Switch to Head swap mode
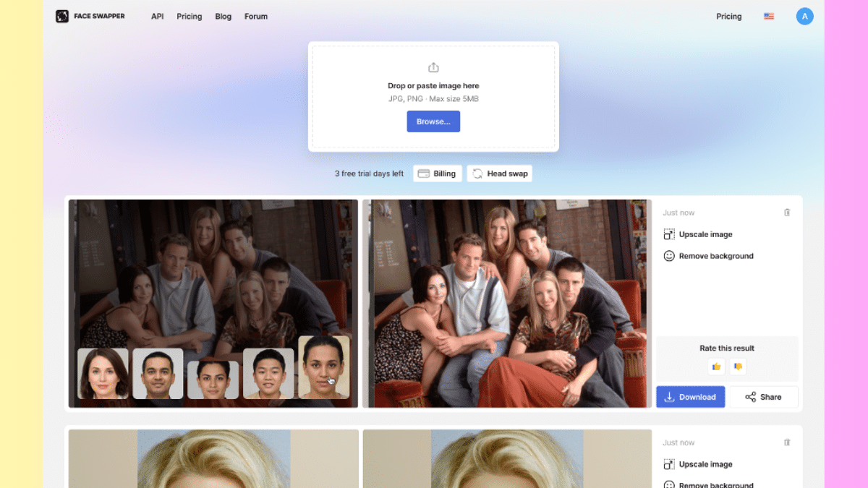The image size is (868, 488). tap(499, 174)
